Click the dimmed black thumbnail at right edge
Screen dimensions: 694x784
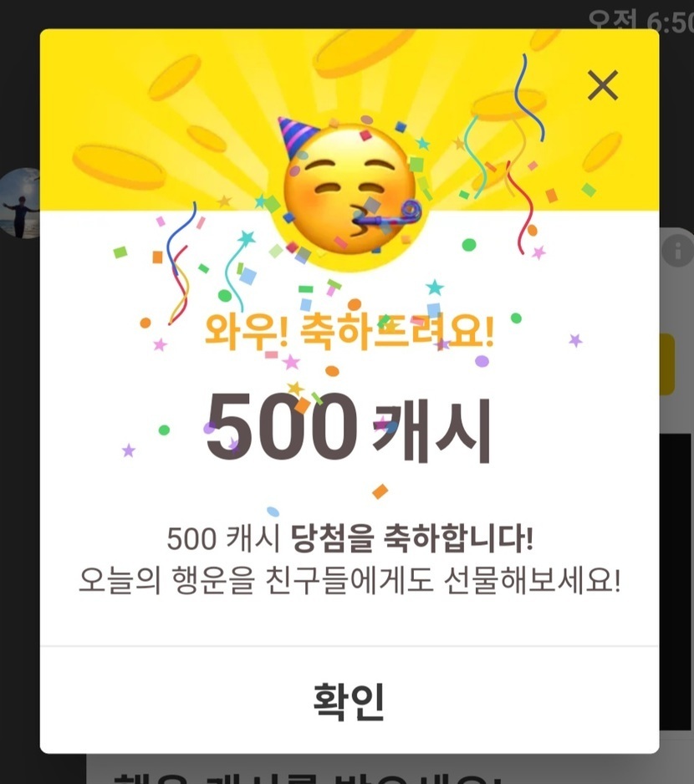point(675,582)
